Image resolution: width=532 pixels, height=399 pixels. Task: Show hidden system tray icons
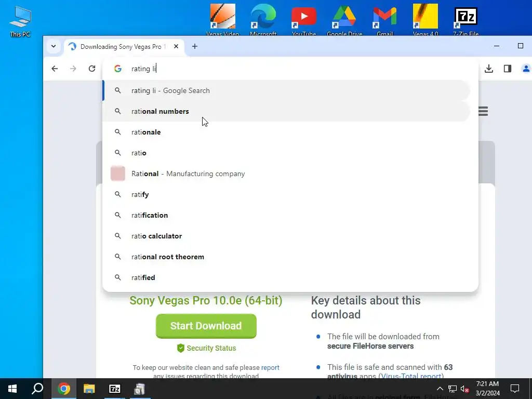440,389
